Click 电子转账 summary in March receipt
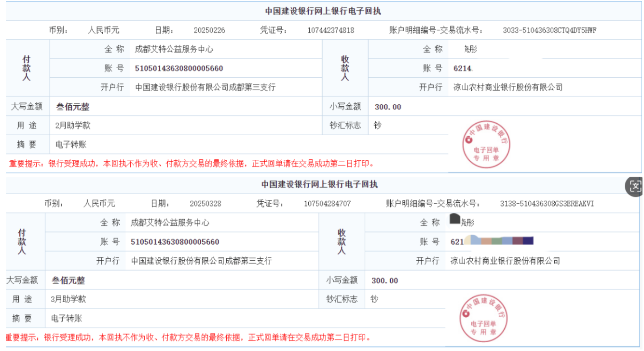The height and width of the screenshot is (351, 644). click(x=67, y=318)
